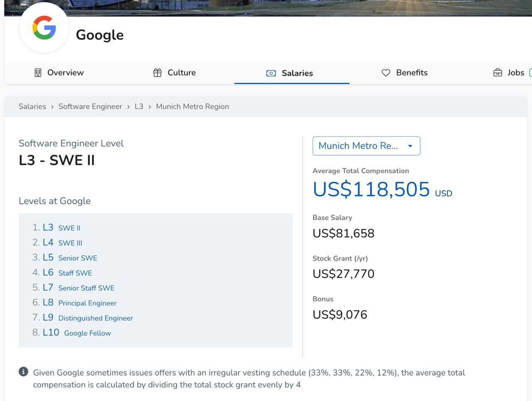The width and height of the screenshot is (532, 401).
Task: Click the US$118,505 total compensation value
Action: click(x=371, y=189)
